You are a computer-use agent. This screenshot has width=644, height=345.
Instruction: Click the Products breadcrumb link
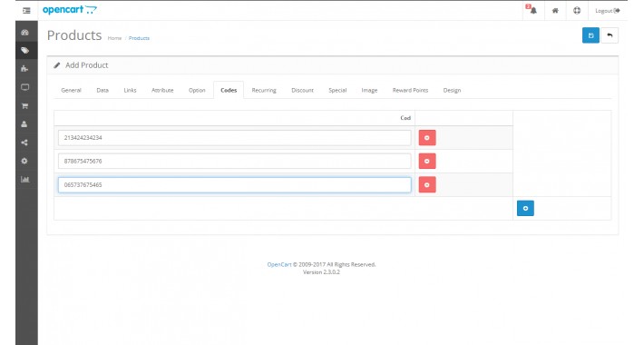point(140,38)
